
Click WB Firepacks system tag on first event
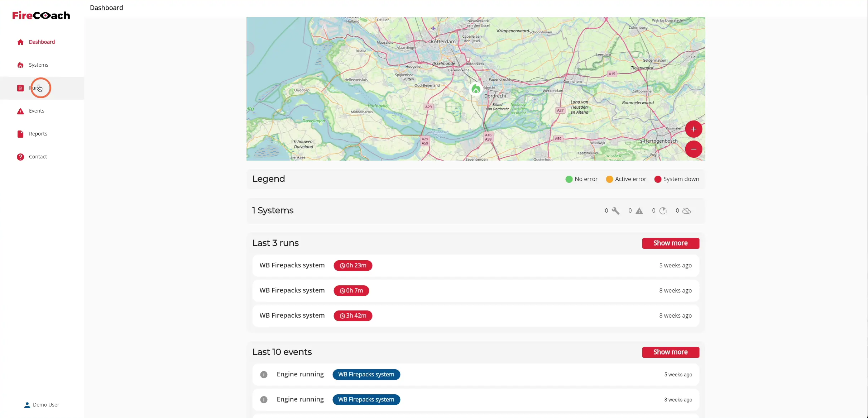point(366,375)
